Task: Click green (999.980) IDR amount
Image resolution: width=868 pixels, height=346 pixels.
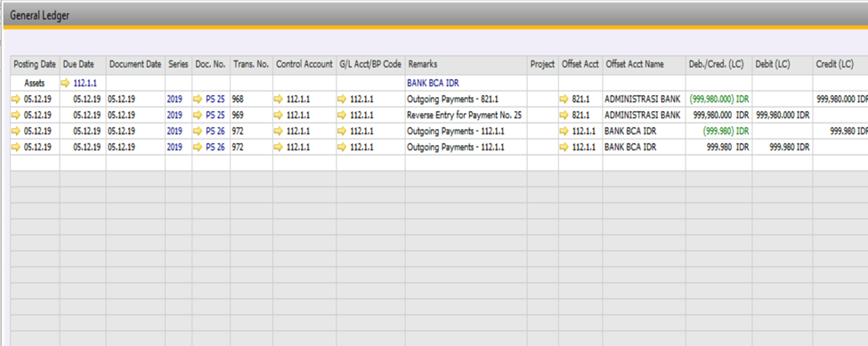Action: [726, 132]
